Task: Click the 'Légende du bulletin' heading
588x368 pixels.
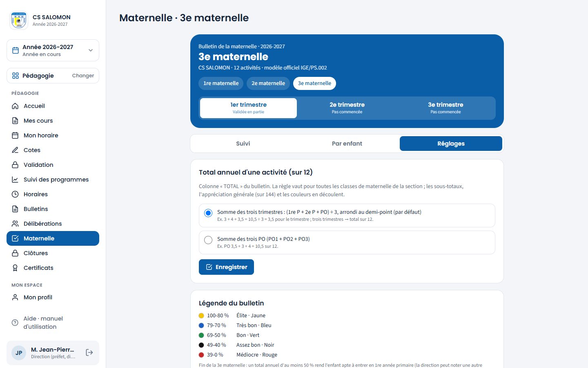Action: point(232,303)
